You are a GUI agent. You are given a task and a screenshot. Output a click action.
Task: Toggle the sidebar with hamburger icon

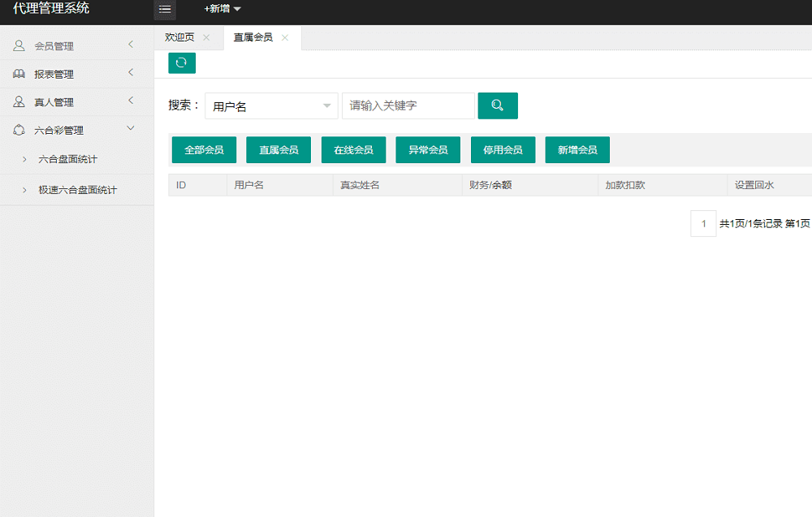pyautogui.click(x=165, y=11)
